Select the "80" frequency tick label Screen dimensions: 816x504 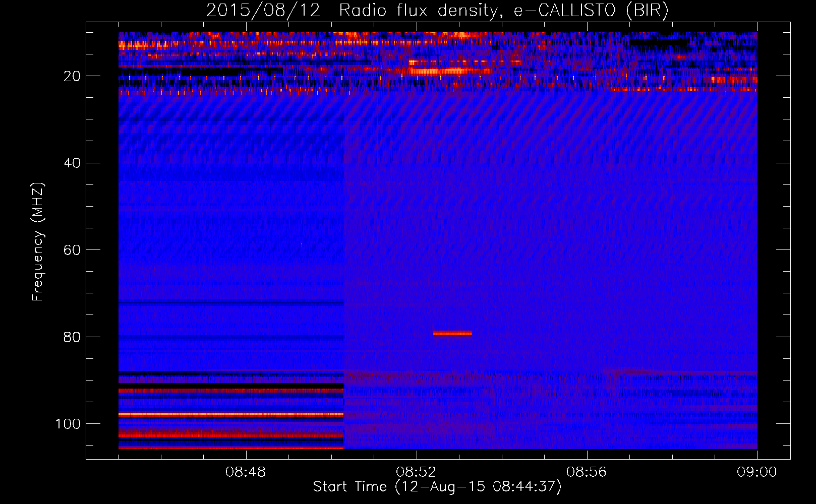(72, 337)
